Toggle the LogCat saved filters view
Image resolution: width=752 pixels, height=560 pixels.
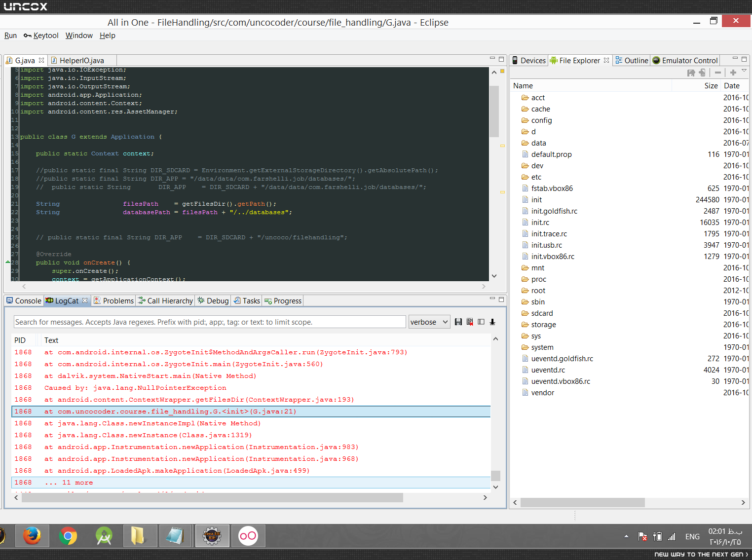point(481,322)
